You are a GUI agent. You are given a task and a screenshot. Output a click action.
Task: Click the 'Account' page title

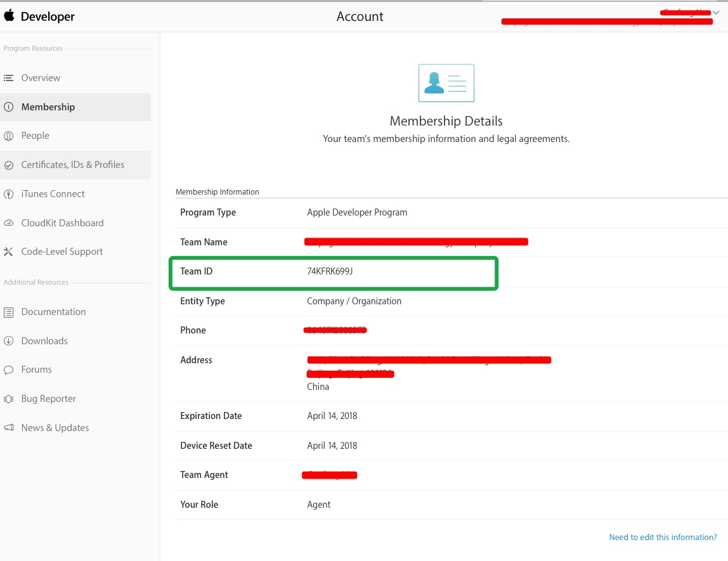pos(360,16)
